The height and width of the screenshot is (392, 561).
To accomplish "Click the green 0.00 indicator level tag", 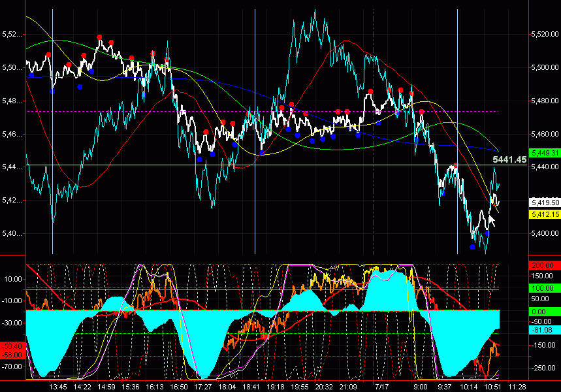I will (x=545, y=312).
